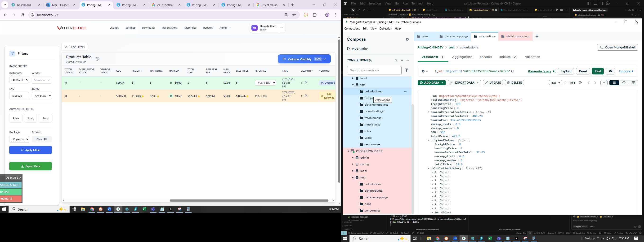The height and width of the screenshot is (242, 644).
Task: Collapse all connections icon in Compass sidebar
Action: coord(396,60)
